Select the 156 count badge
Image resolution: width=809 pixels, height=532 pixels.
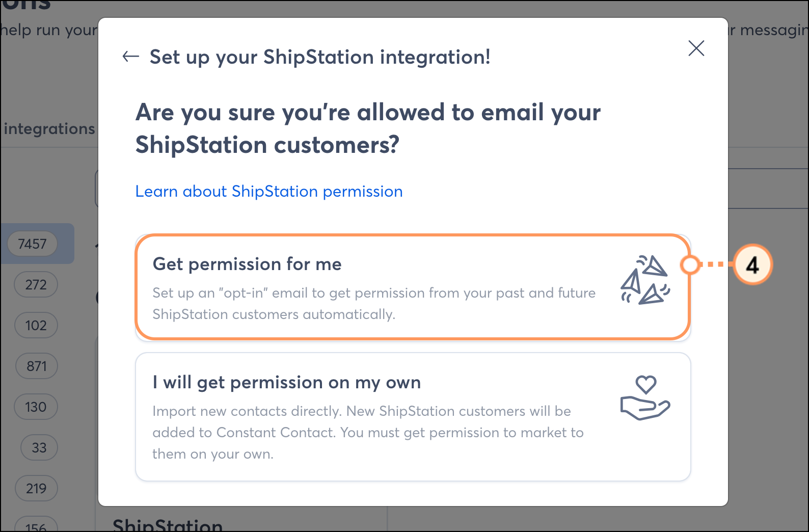[36, 525]
